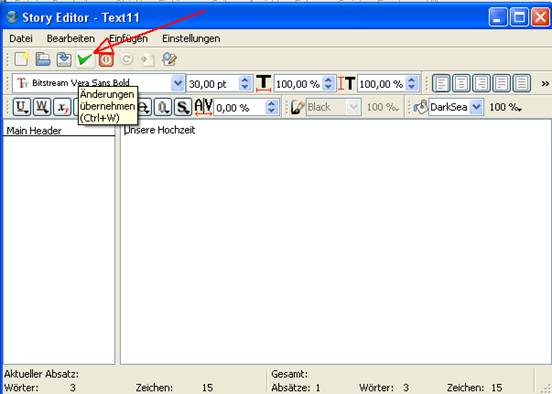This screenshot has width=552, height=394.
Task: Open the Einfügen menu
Action: tap(128, 38)
